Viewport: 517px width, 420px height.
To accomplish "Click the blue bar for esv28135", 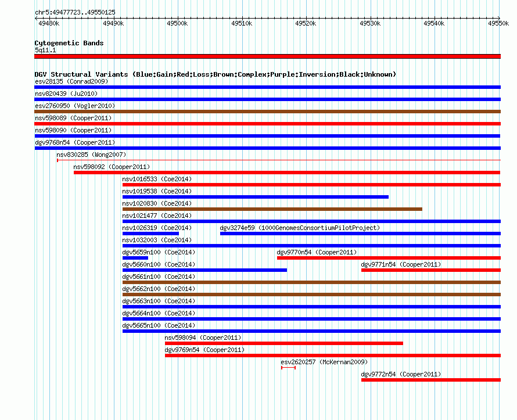I will [x=267, y=87].
